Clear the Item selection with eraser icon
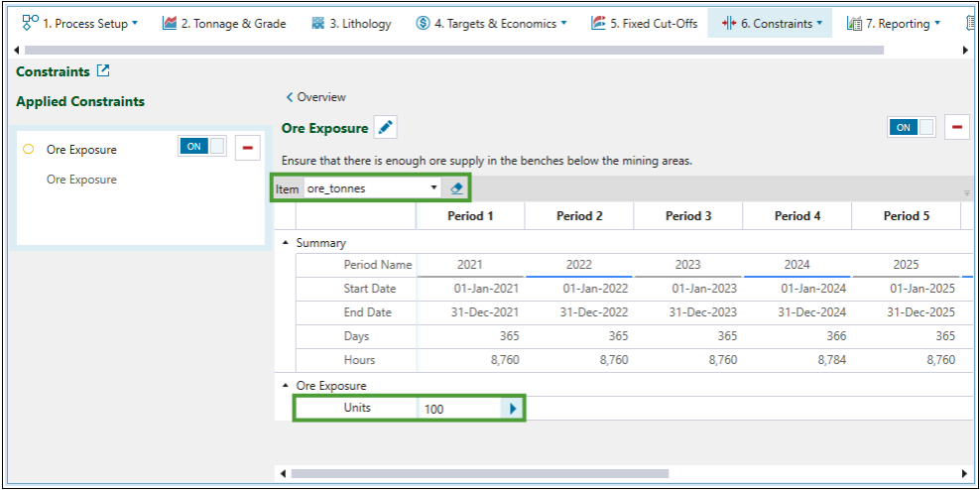Image resolution: width=980 pixels, height=490 pixels. click(456, 188)
